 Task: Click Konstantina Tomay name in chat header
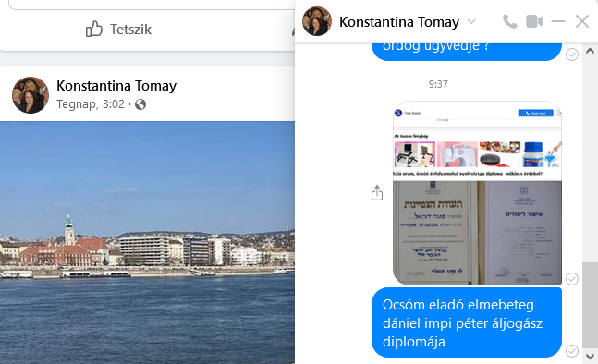tap(399, 22)
